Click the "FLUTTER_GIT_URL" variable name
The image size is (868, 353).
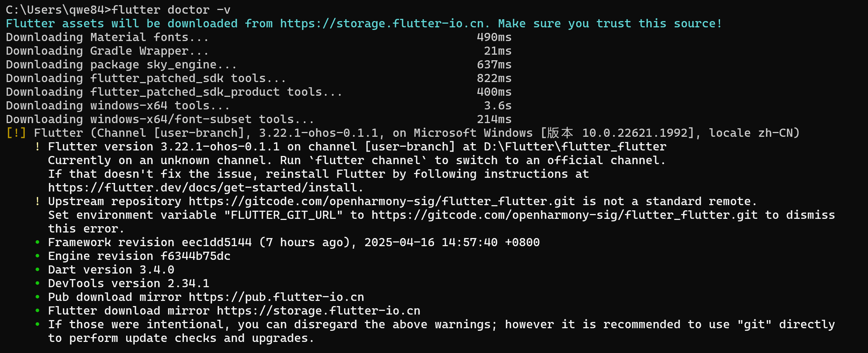point(283,215)
